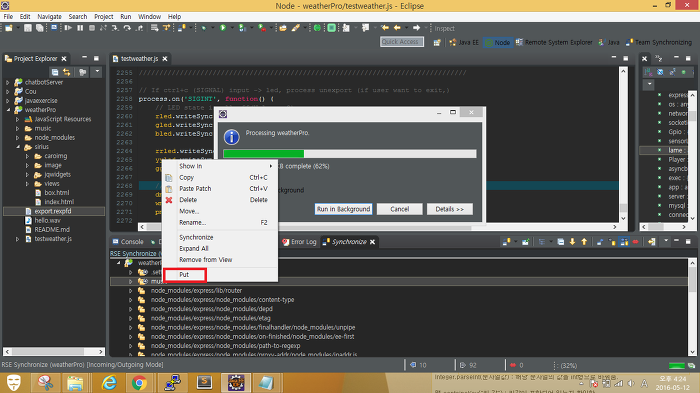
Task: Open the Show In submenu
Action: pos(221,166)
